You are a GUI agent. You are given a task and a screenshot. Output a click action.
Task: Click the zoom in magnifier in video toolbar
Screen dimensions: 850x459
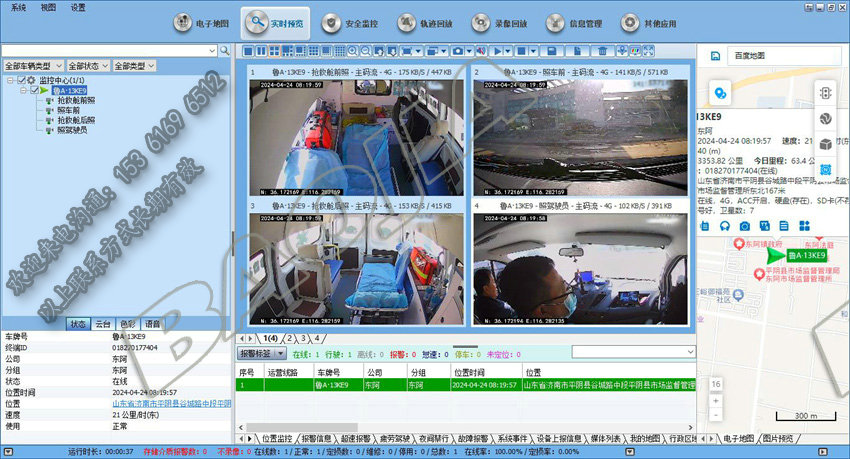point(352,50)
